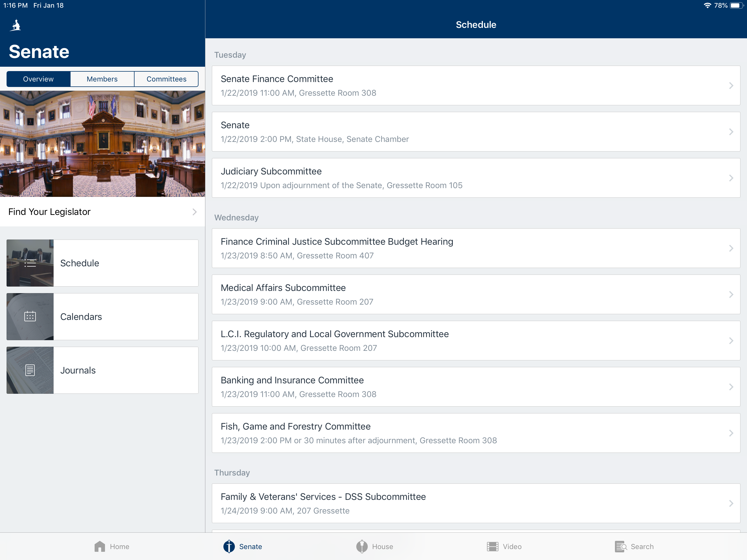Open the Journals card label
The height and width of the screenshot is (560, 747).
[x=78, y=370]
